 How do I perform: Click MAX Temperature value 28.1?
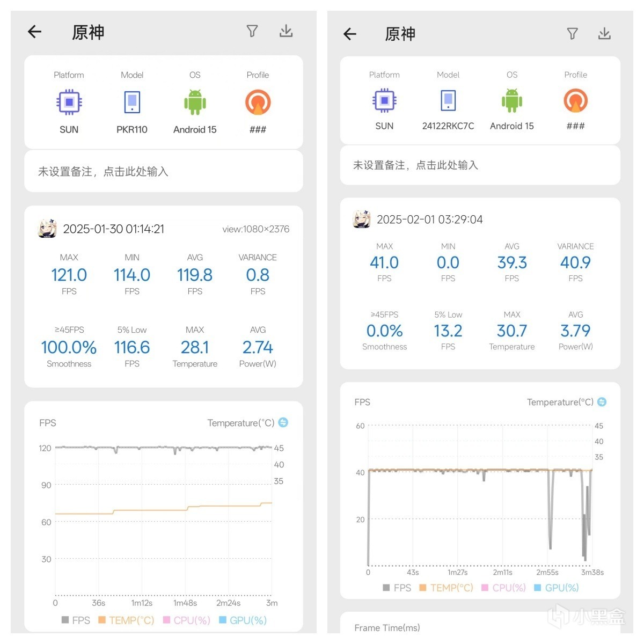point(195,347)
